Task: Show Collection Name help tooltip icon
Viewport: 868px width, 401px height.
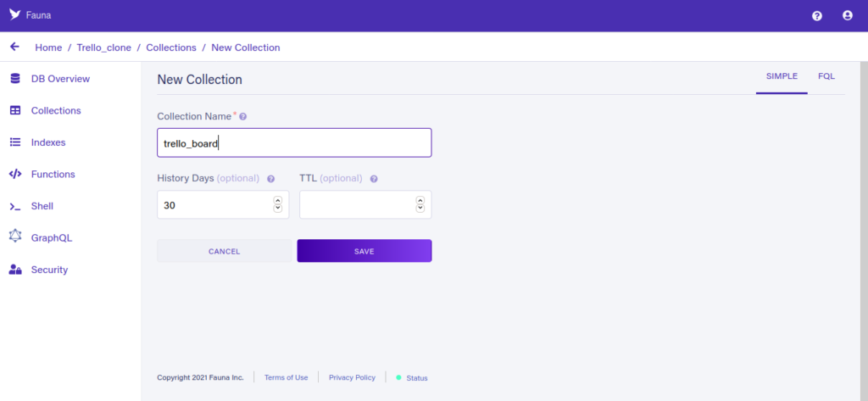Action: (x=243, y=117)
